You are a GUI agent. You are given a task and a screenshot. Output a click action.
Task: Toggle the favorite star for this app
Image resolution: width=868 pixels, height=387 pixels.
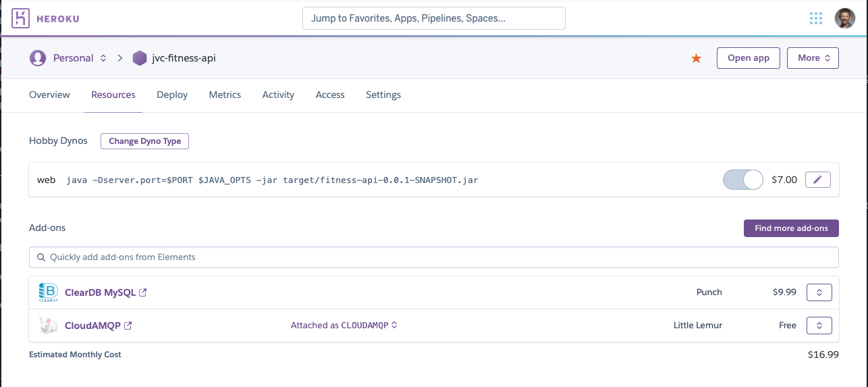[696, 59]
